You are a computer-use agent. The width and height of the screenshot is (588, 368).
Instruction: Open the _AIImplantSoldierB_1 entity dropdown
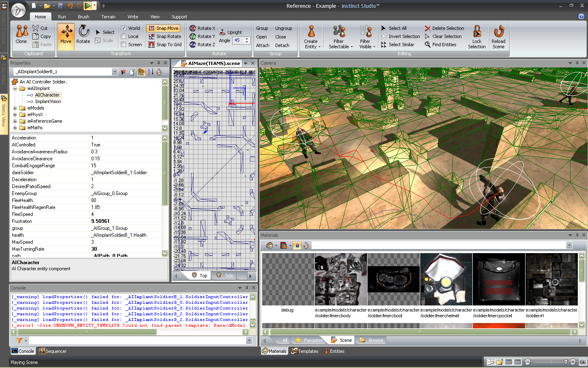pos(114,72)
